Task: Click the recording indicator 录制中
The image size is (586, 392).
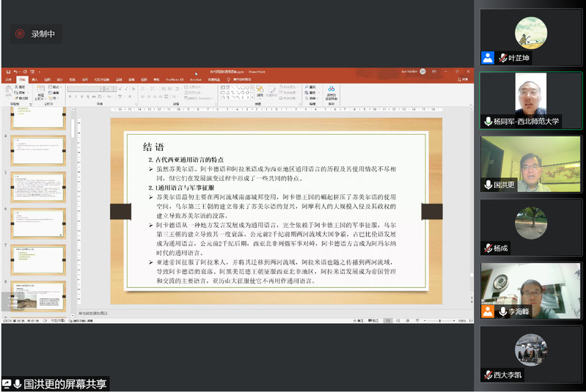Action: [35, 34]
